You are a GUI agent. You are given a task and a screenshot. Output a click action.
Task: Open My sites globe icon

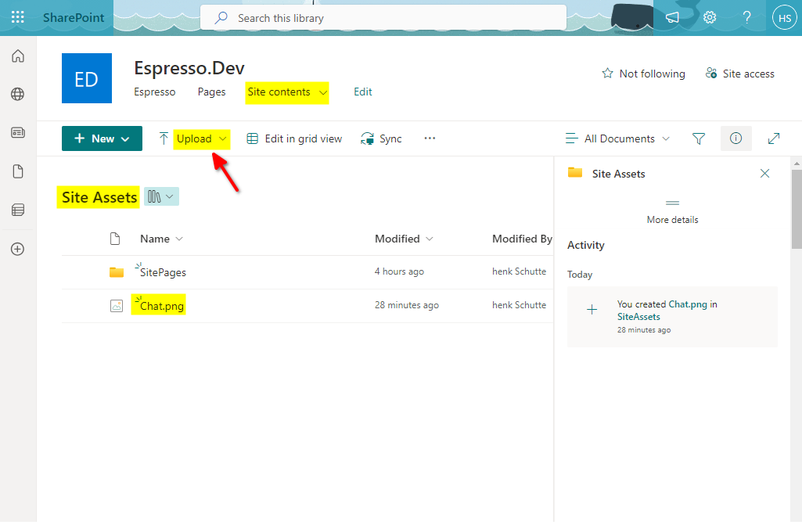point(17,95)
